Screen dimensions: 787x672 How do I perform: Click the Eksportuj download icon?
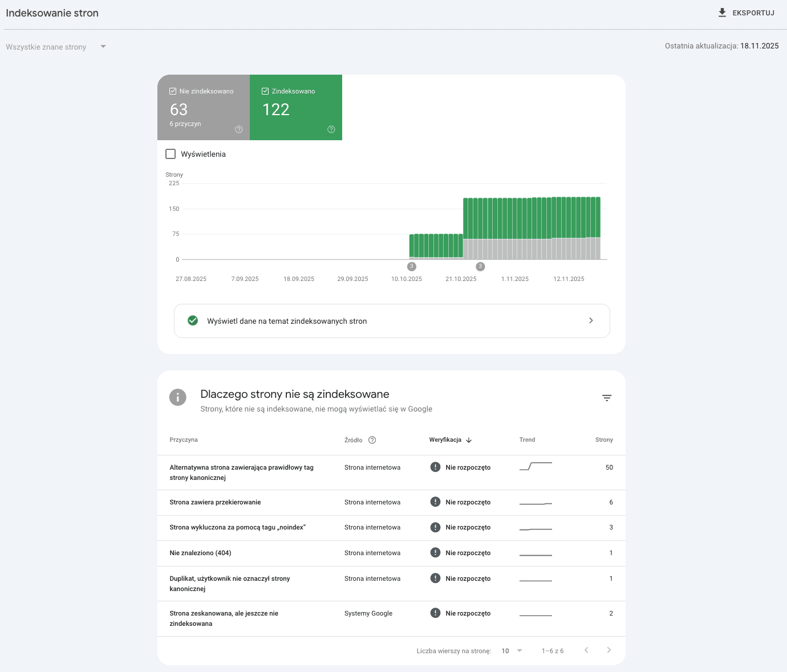click(x=722, y=13)
